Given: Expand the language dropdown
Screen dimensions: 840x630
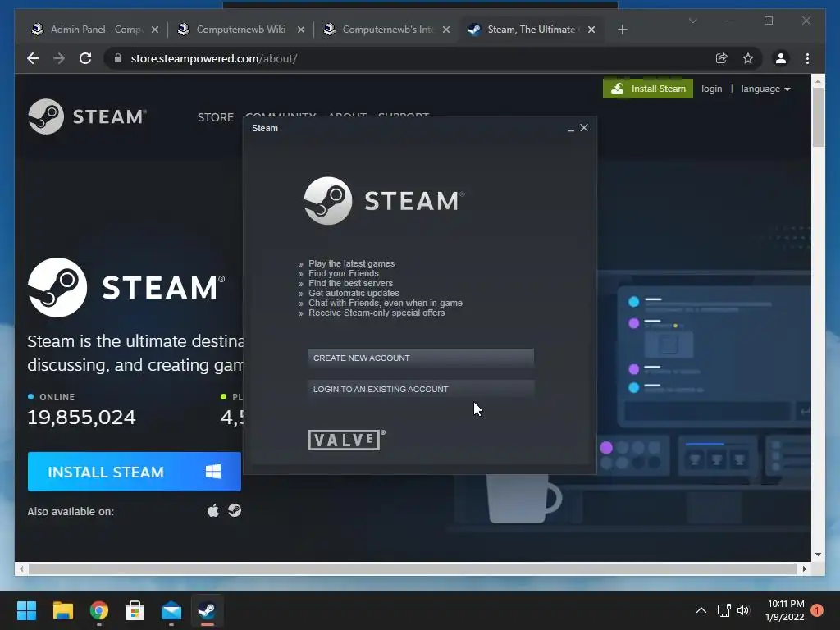Looking at the screenshot, I should point(765,89).
